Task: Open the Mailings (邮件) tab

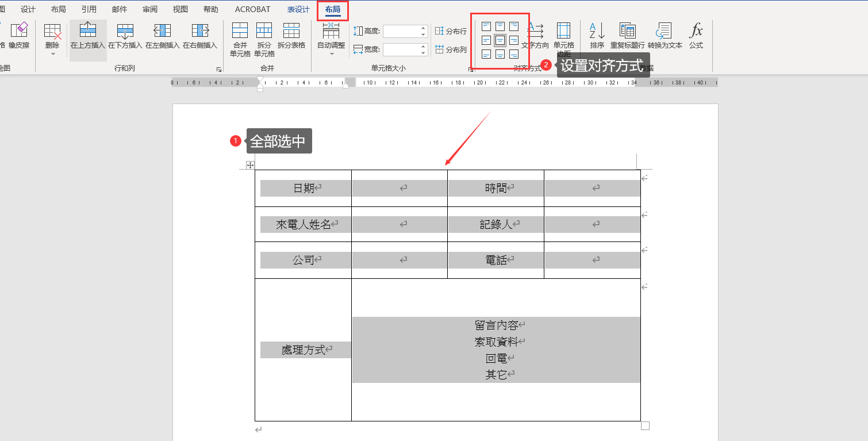Action: (120, 9)
